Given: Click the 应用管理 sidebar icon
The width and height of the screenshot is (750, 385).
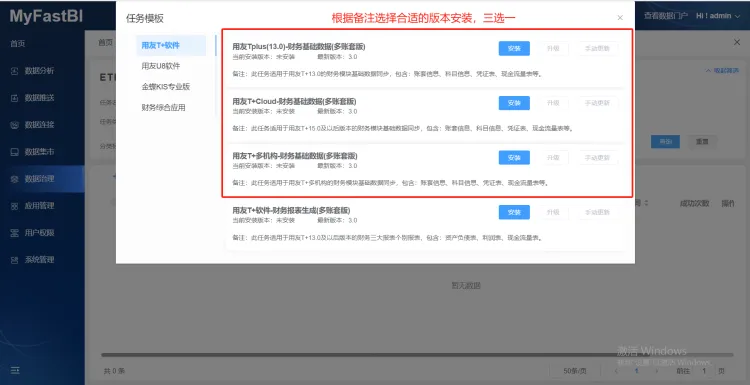Looking at the screenshot, I should point(15,206).
